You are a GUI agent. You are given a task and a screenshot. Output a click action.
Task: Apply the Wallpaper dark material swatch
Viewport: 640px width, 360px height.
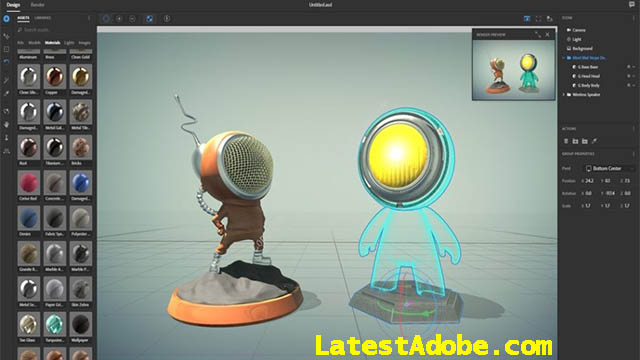tap(81, 324)
